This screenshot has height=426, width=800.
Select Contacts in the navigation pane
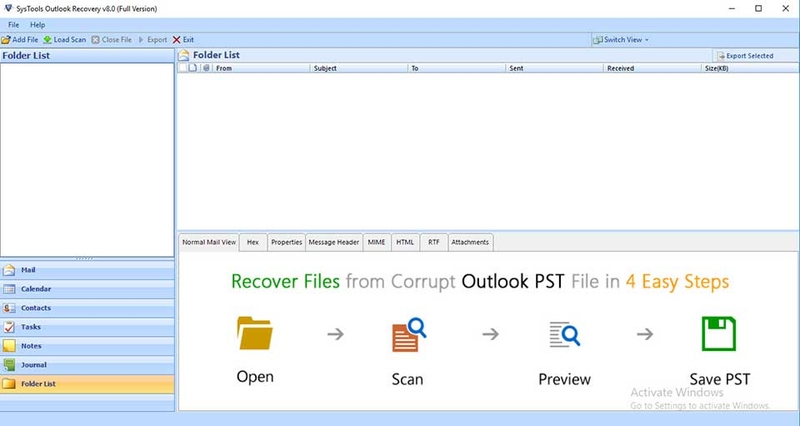click(x=87, y=308)
